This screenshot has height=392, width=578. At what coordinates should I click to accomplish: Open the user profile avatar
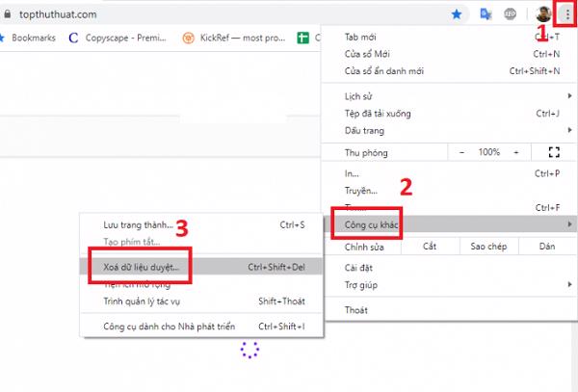point(543,14)
